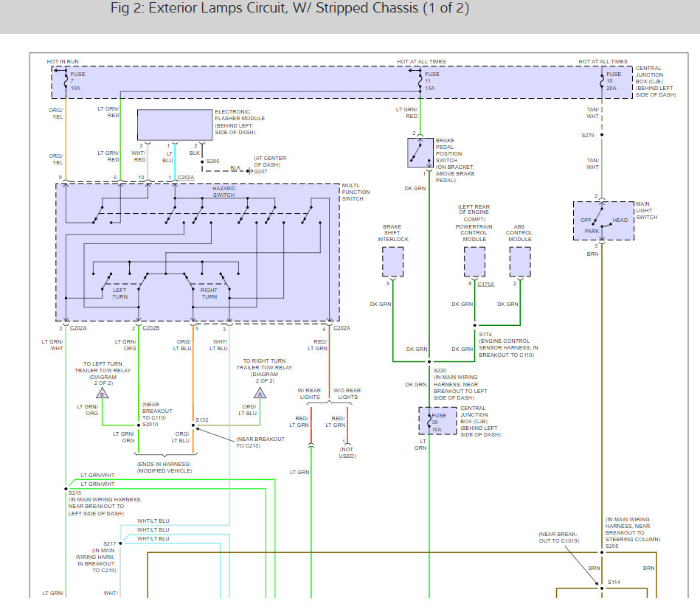Select the (ENDS IN HARNESS) (MODIFIED VEHICLE) note

164,467
